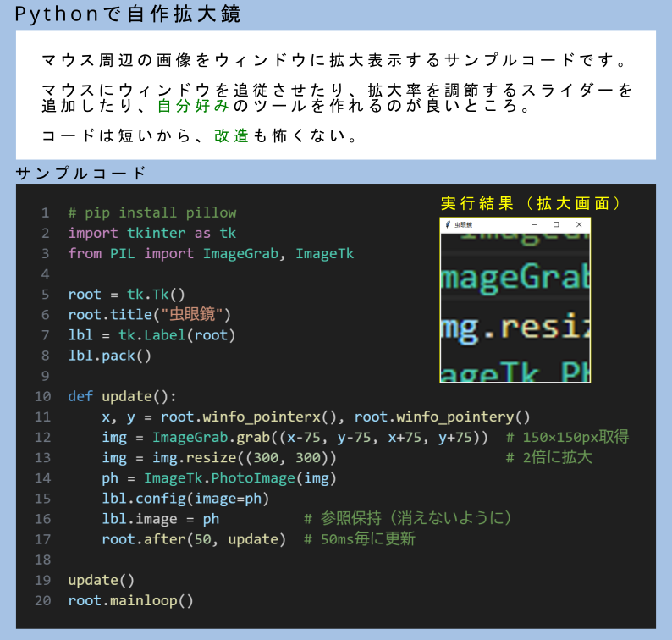The width and height of the screenshot is (672, 640).
Task: Click the magnified "mg.resiz" text in the window
Action: 515,328
